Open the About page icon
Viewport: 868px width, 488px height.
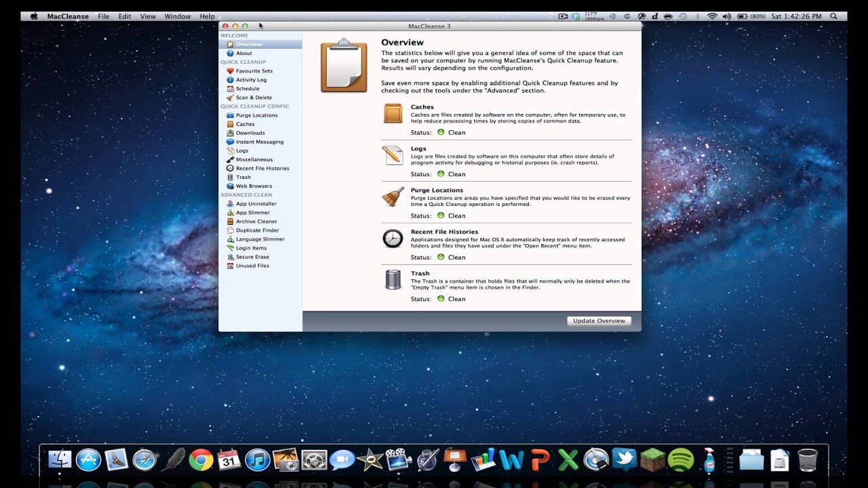click(x=230, y=53)
